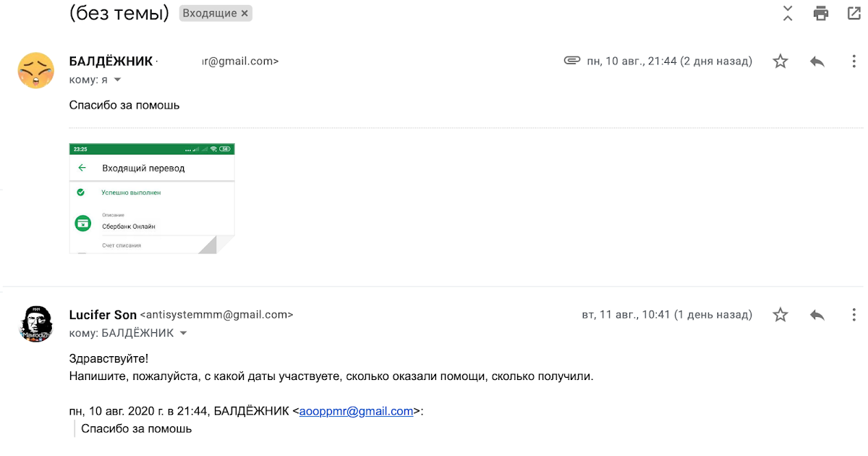
Task: Star the Lucifer Son reply email
Action: (x=780, y=315)
